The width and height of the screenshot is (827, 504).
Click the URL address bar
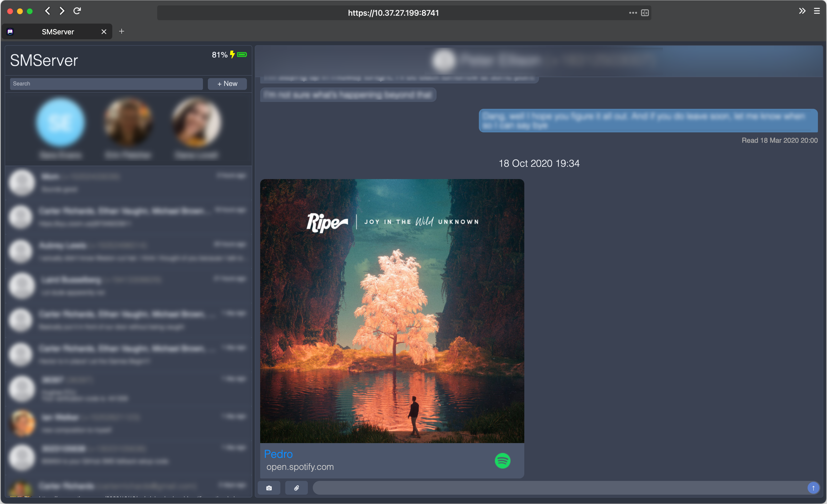[393, 13]
